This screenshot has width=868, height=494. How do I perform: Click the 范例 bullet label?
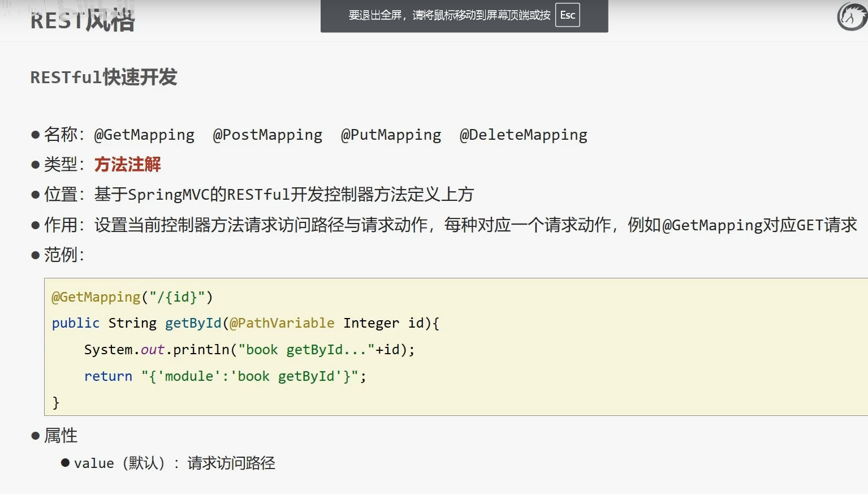pos(63,255)
